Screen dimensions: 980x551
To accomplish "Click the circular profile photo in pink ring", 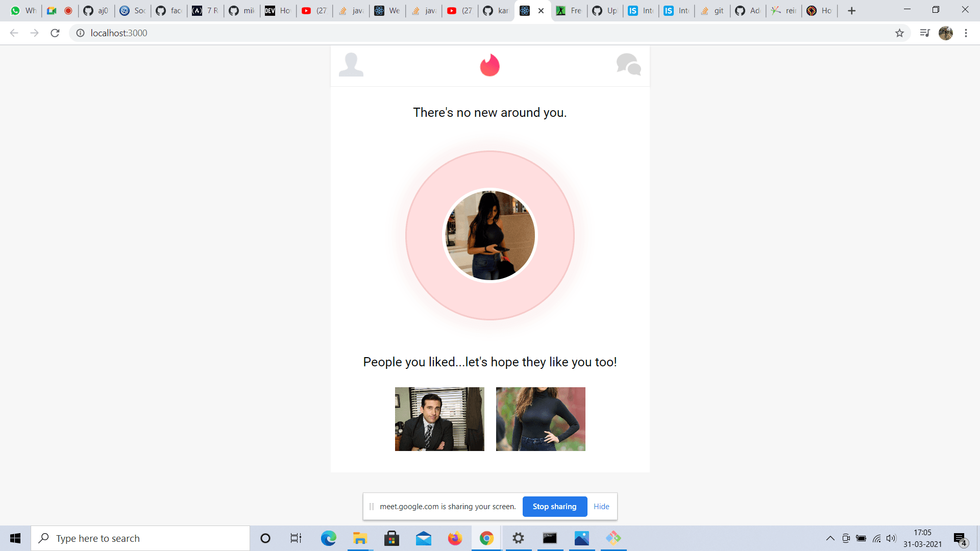I will click(490, 235).
